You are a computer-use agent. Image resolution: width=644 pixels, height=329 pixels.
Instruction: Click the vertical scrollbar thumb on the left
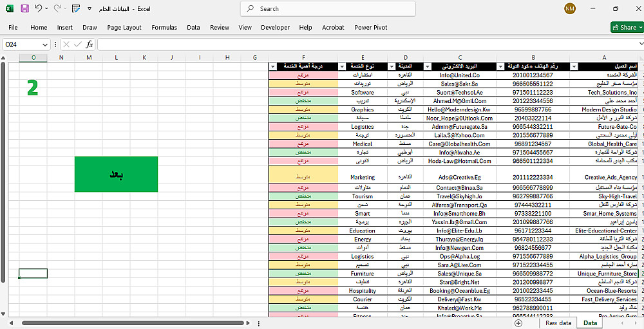(x=3, y=173)
